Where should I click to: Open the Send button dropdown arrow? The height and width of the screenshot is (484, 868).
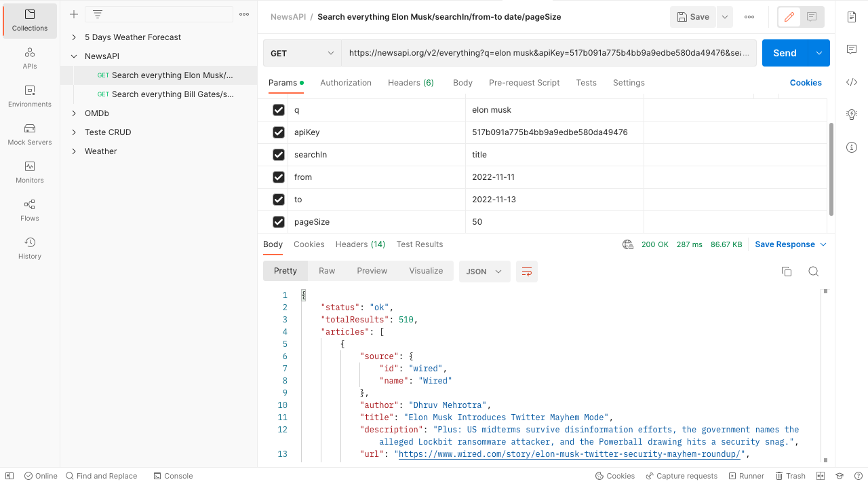pos(819,53)
